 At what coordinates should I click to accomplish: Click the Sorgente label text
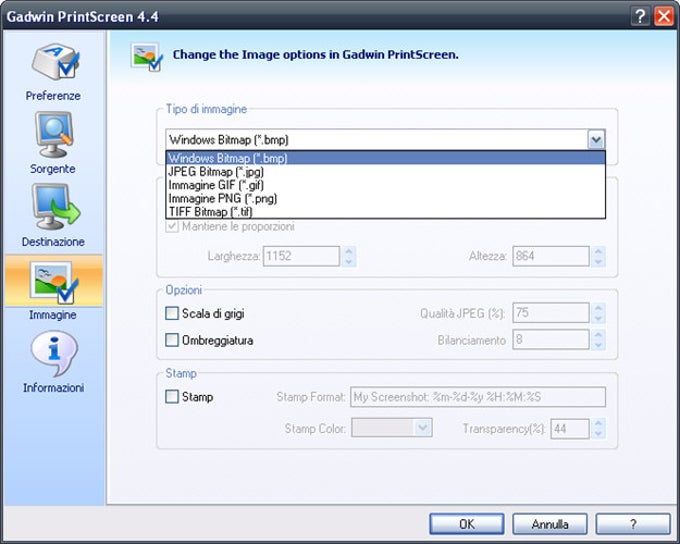pos(53,169)
